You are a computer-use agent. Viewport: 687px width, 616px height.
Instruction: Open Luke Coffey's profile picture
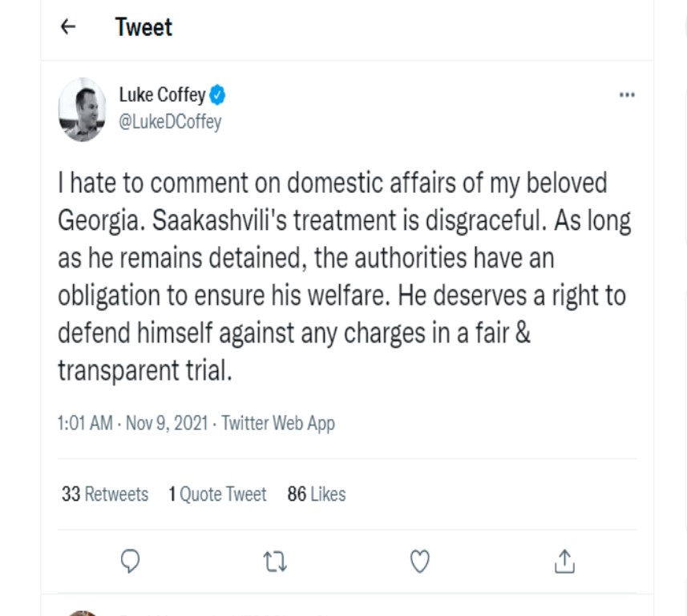83,109
